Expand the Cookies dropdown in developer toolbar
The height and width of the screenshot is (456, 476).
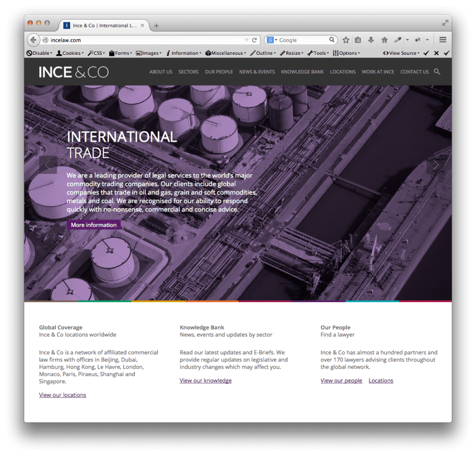[x=70, y=53]
